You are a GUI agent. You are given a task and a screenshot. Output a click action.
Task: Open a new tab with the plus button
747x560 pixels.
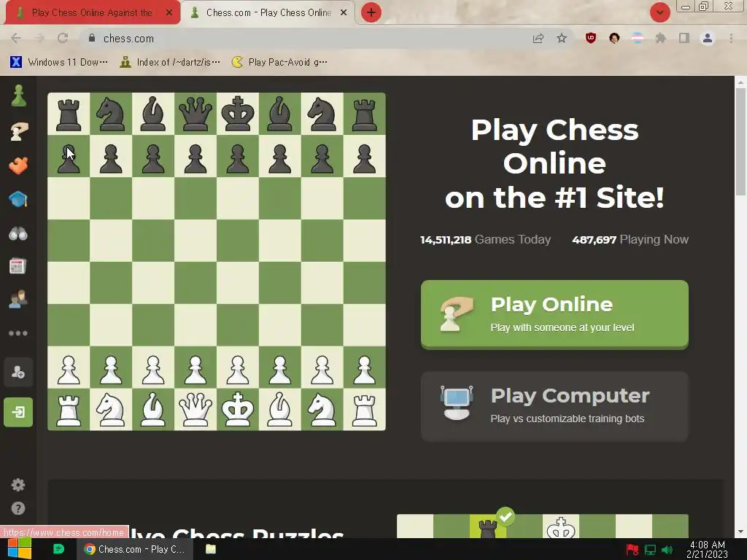click(x=371, y=13)
